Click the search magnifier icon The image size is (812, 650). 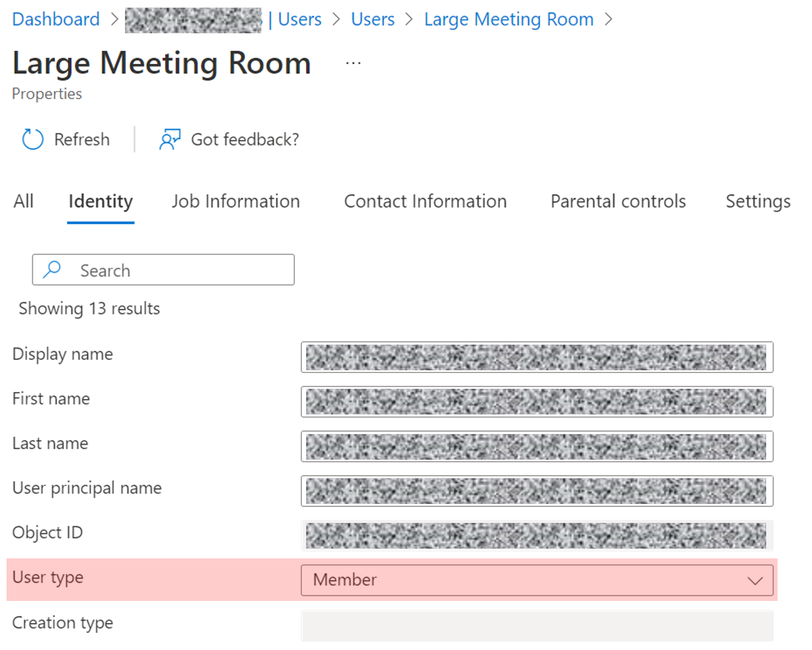pyautogui.click(x=52, y=269)
